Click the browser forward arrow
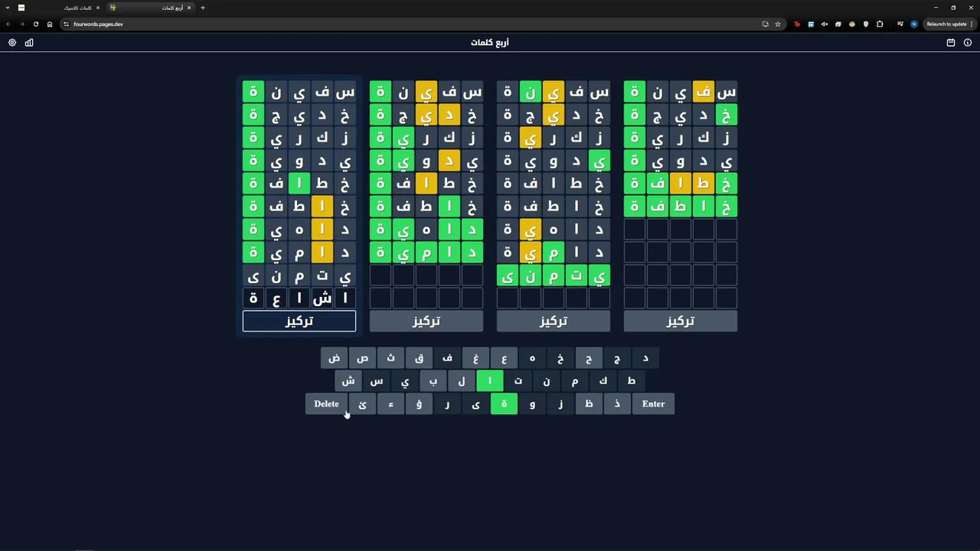 [x=21, y=24]
